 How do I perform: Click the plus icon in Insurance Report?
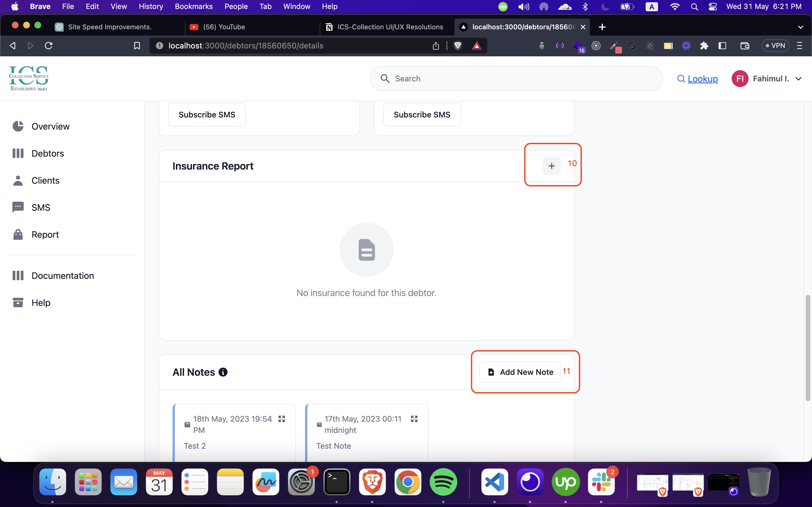(x=551, y=166)
